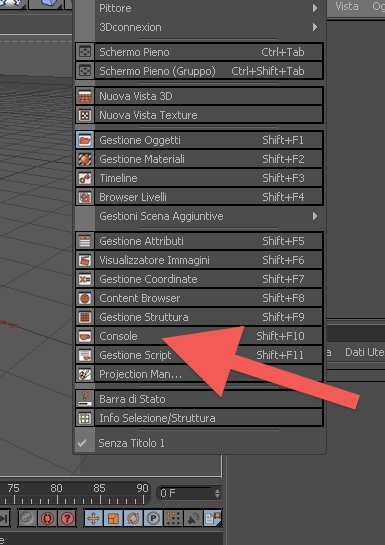The width and height of the screenshot is (385, 545).
Task: Choose Schermo Pieno (Gruppo) menu entry
Action: [x=199, y=71]
